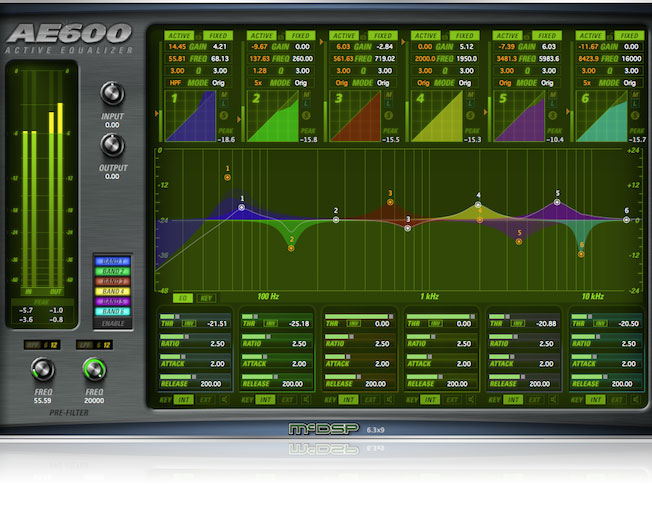Click the INPUT gain knob
Viewport: 652px width, 507px height.
pos(112,94)
